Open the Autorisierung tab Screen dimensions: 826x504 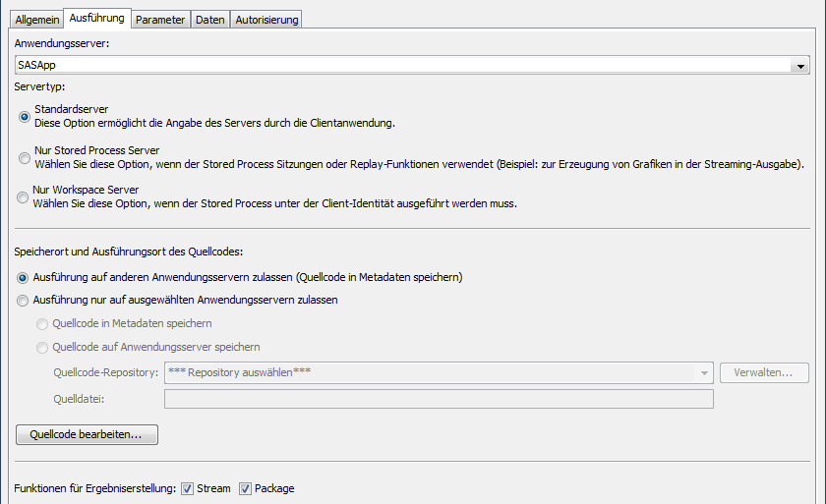tap(266, 20)
